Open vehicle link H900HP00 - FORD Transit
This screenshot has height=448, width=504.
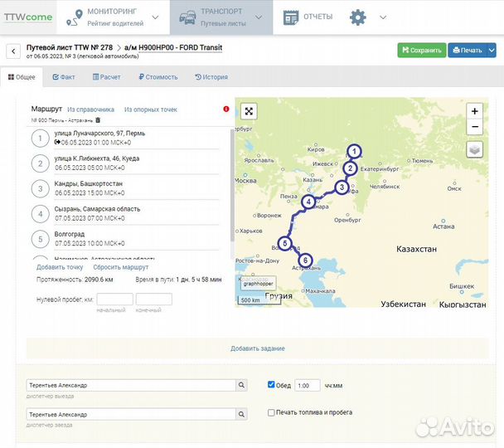181,47
